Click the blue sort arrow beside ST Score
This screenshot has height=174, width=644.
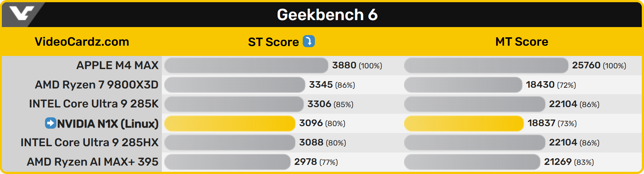[309, 41]
